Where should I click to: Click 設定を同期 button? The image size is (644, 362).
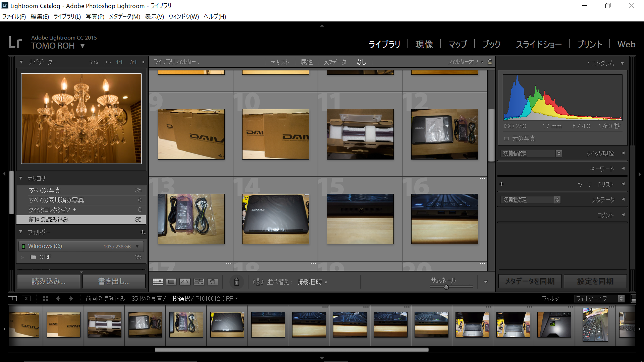coord(595,281)
